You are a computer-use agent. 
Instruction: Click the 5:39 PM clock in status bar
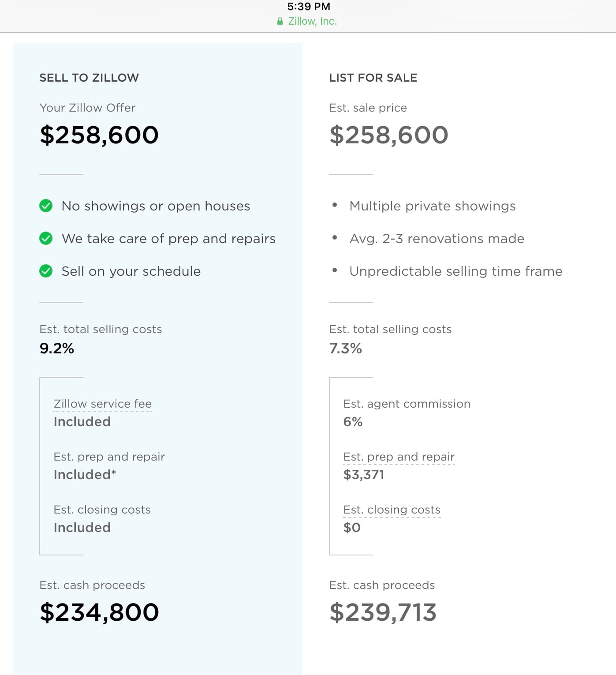(309, 7)
